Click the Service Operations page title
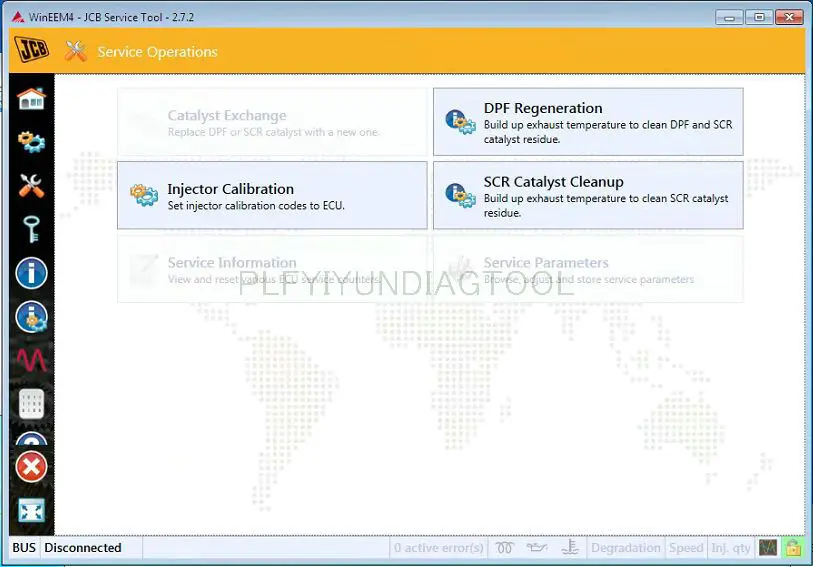Image resolution: width=813 pixels, height=567 pixels. pyautogui.click(x=158, y=52)
